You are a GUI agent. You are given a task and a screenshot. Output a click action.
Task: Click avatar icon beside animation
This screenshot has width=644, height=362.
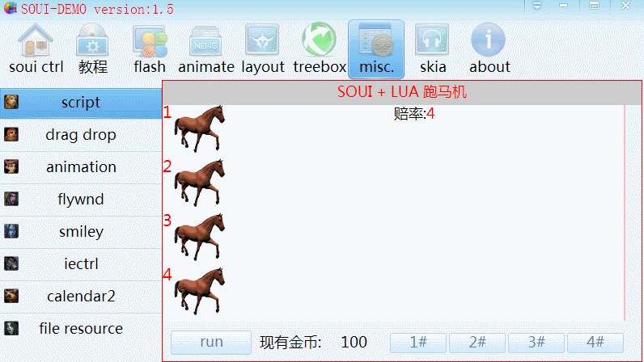tap(11, 166)
